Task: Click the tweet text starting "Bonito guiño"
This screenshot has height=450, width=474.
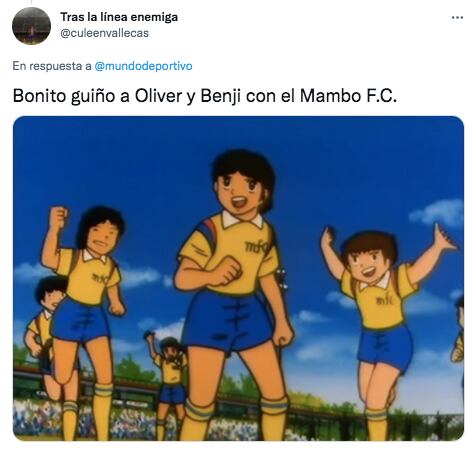Action: [x=205, y=96]
